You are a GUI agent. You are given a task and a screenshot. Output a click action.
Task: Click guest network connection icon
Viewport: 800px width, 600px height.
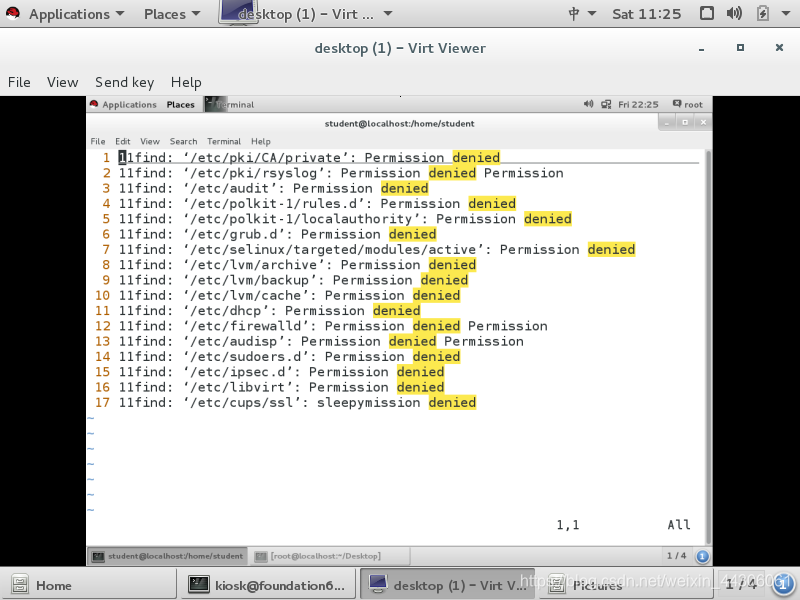[x=606, y=105]
